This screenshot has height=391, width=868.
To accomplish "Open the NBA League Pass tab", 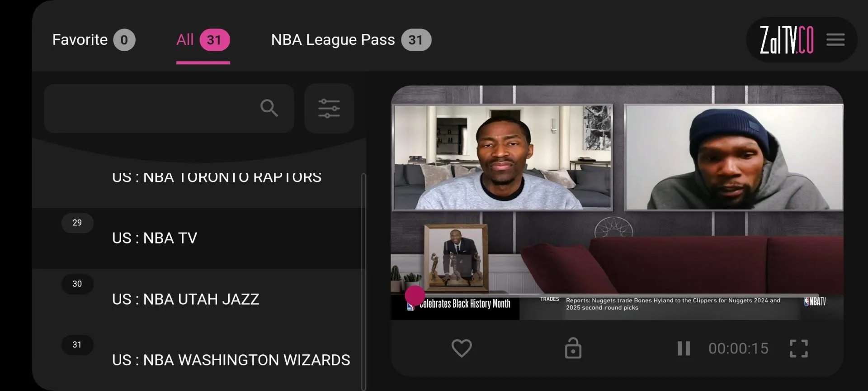I will [351, 40].
